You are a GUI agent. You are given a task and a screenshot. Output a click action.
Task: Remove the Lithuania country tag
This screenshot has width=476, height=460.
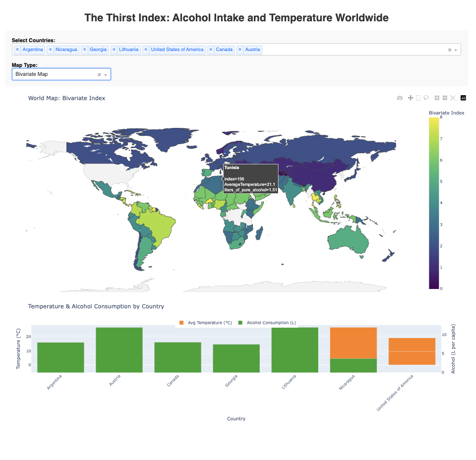pyautogui.click(x=114, y=50)
